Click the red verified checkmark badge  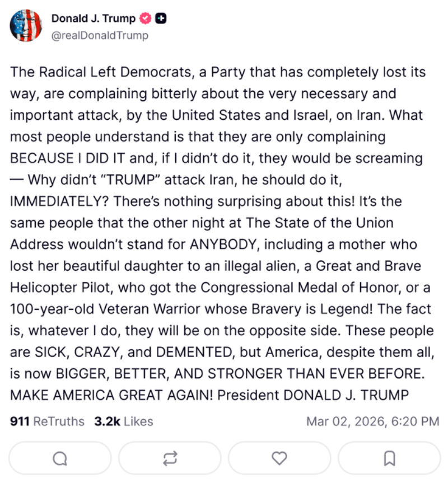click(146, 18)
